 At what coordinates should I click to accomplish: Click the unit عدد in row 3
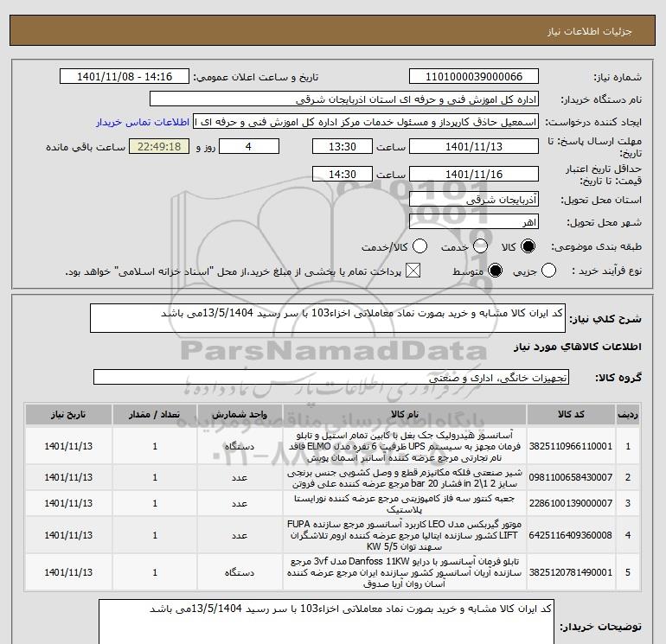[x=240, y=503]
